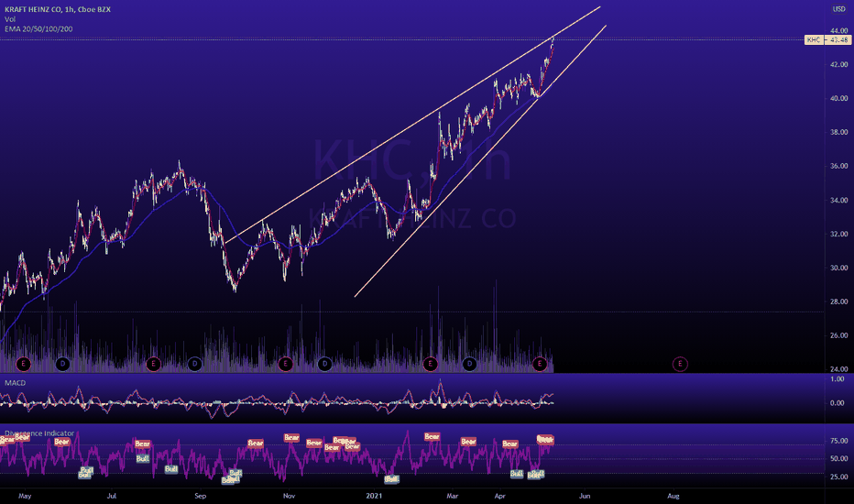Image resolution: width=854 pixels, height=504 pixels.
Task: Select the E earnings marker above Nov
Action: [x=285, y=364]
